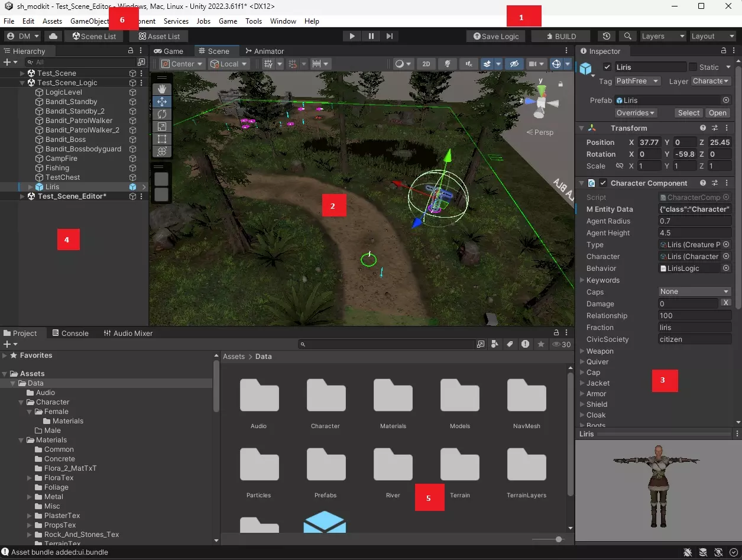Click the cloud services icon

pos(53,36)
